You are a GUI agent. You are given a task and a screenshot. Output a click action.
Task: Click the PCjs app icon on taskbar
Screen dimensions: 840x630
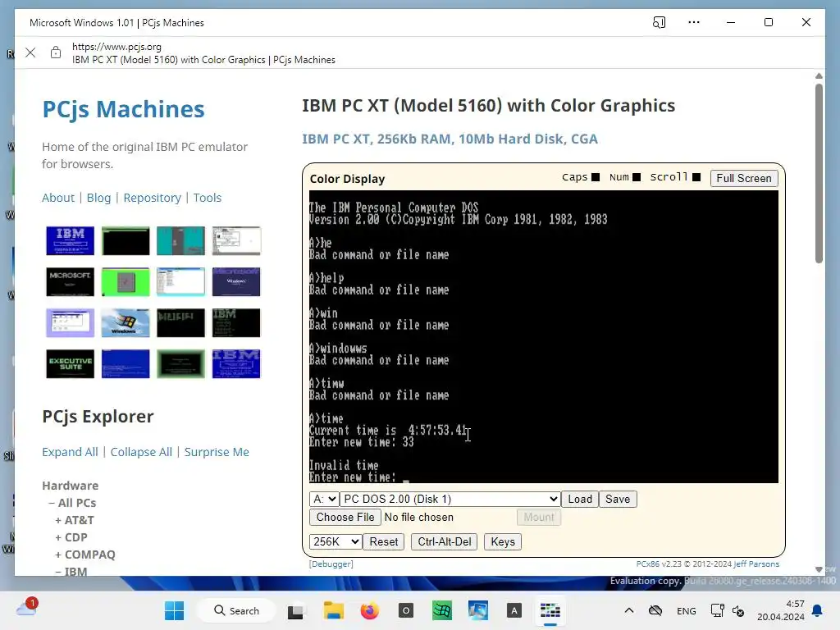[x=550, y=610]
